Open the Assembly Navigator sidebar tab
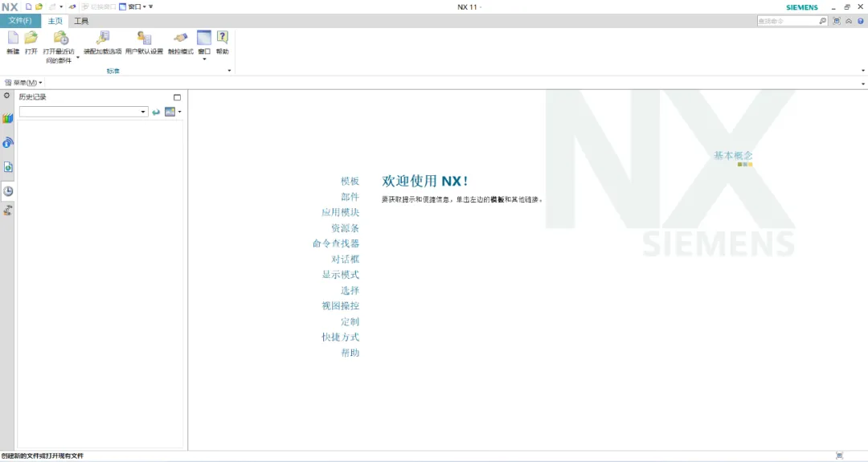868x462 pixels. 8,118
